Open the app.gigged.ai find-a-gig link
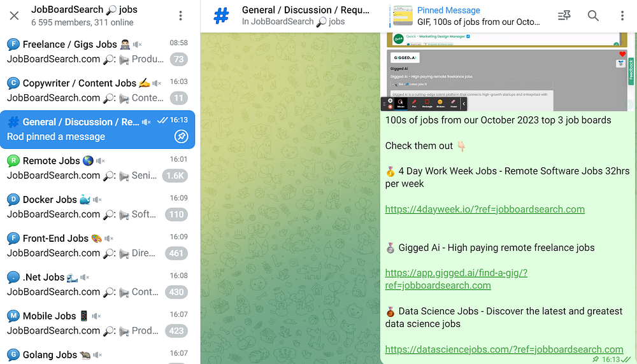Viewport: 637px width, 364px height. coord(456,279)
